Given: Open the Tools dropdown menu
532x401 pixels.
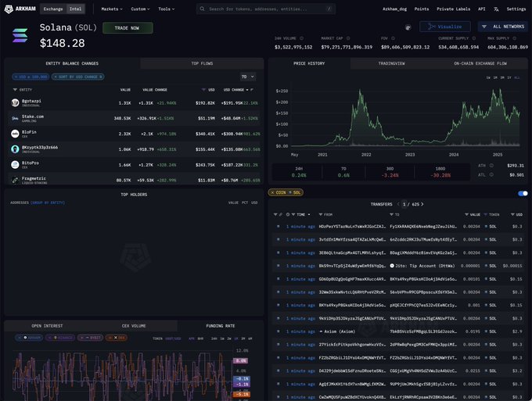Looking at the screenshot, I should [x=166, y=9].
